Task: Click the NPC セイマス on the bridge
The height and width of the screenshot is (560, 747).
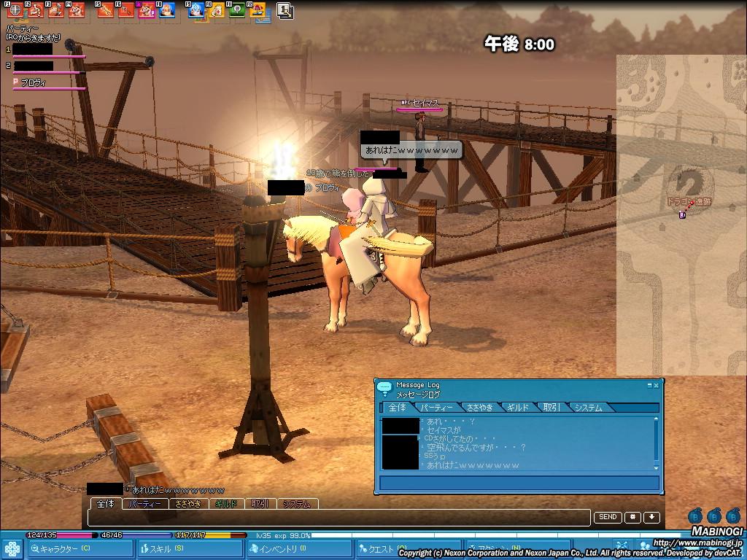Action: click(419, 141)
